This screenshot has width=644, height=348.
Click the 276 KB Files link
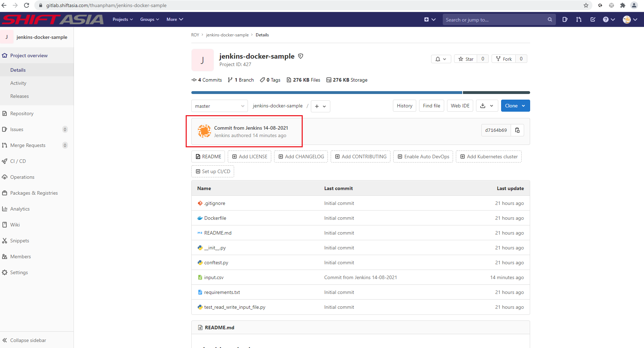303,80
